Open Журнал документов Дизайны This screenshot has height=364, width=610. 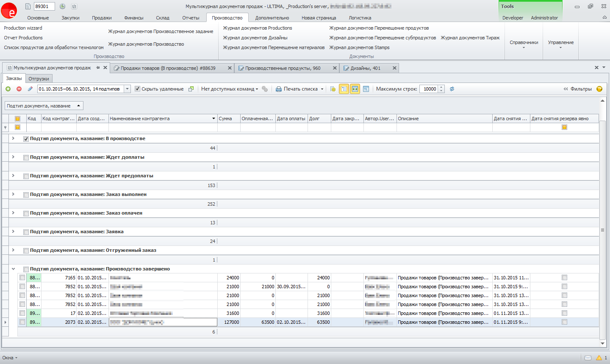point(255,38)
